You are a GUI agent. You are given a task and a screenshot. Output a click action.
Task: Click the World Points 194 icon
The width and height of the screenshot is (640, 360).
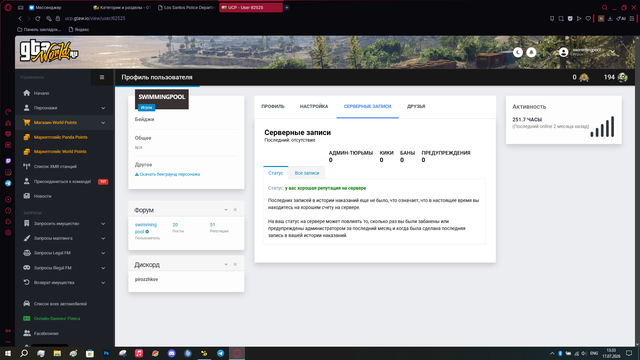[623, 78]
